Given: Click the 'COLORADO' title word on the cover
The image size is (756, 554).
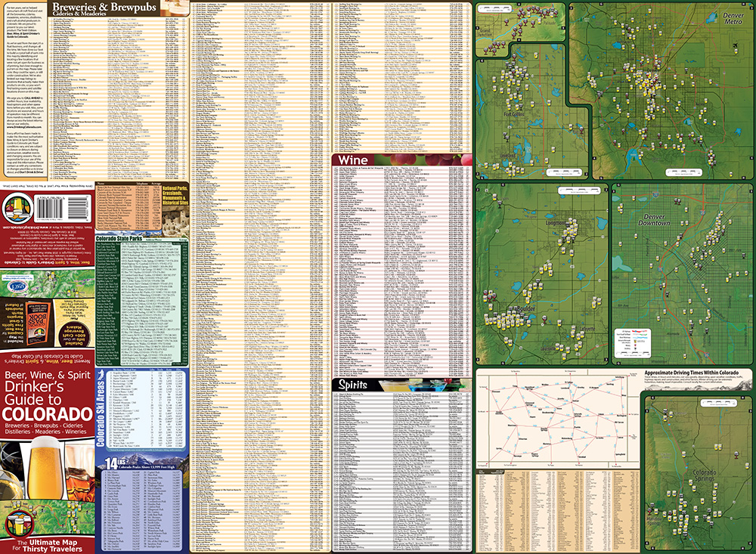Looking at the screenshot, I should (x=47, y=414).
